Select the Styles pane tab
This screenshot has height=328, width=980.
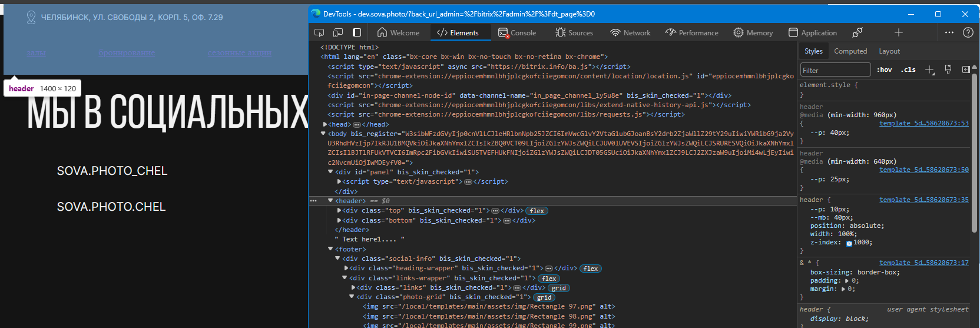(813, 51)
